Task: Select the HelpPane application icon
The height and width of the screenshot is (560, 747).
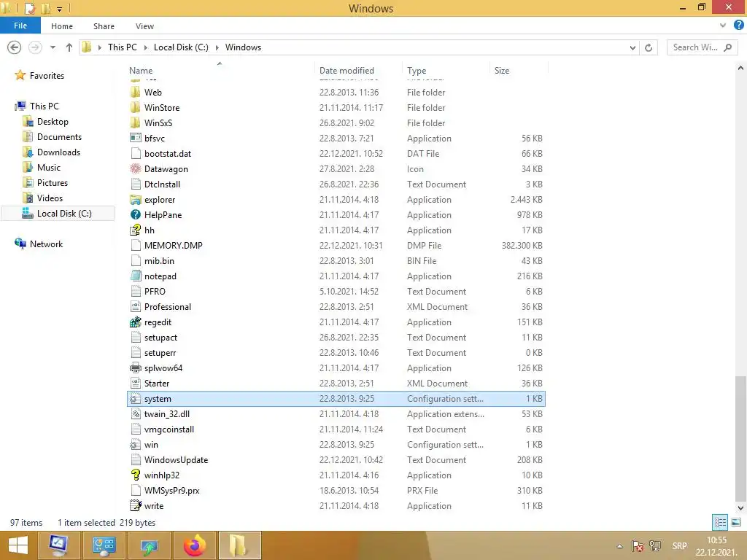Action: coord(136,215)
